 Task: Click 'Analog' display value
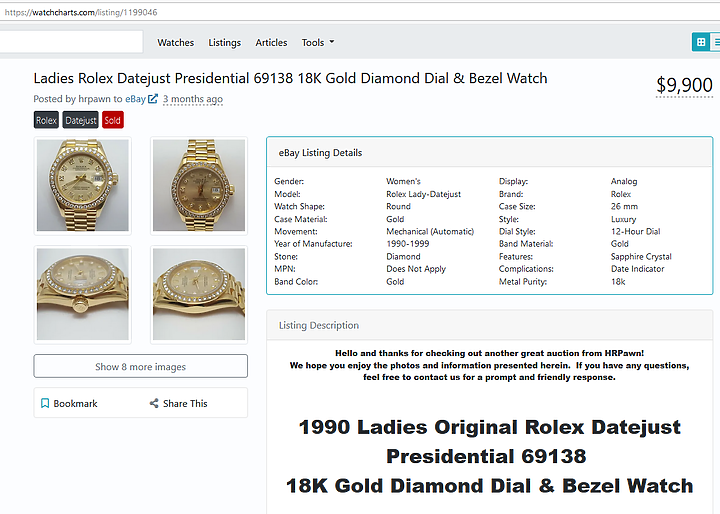pos(624,181)
